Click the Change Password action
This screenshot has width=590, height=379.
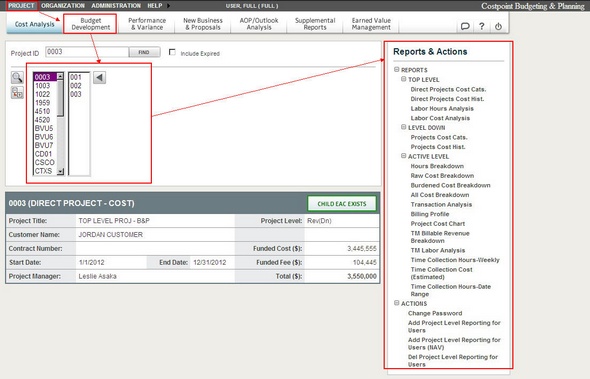[435, 313]
